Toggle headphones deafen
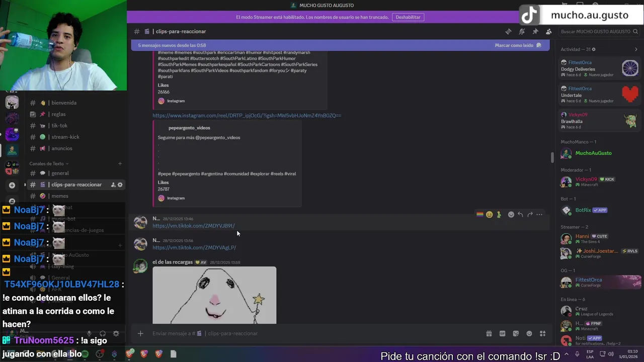 click(x=103, y=333)
